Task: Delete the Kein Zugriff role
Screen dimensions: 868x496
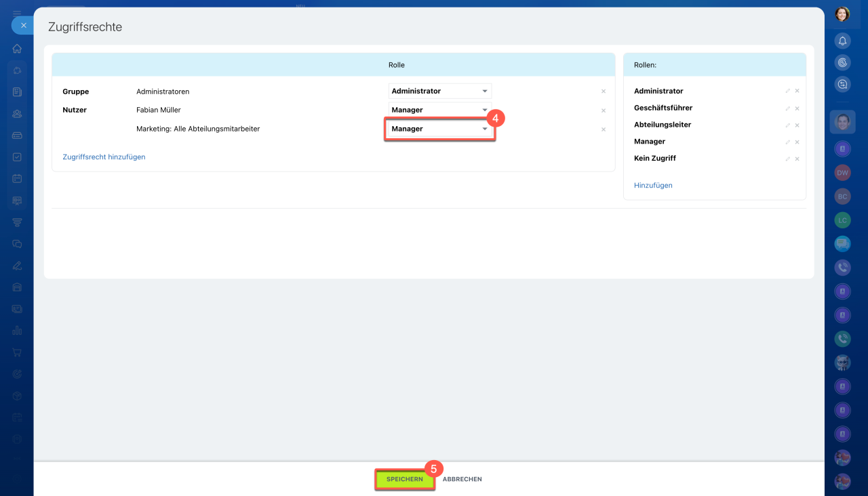Action: coord(797,159)
